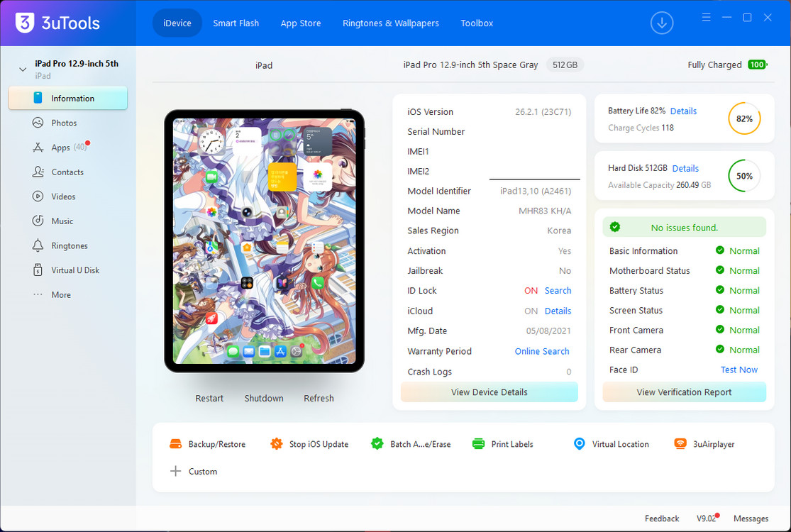Click the Information device icon in sidebar
Screen dimensions: 791x532
[38, 98]
